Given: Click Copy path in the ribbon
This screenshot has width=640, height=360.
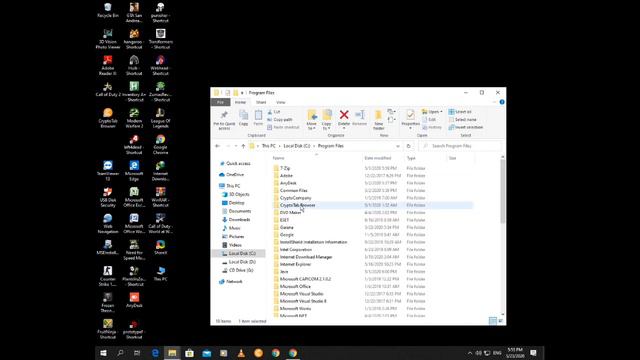Looking at the screenshot, I should [280, 120].
